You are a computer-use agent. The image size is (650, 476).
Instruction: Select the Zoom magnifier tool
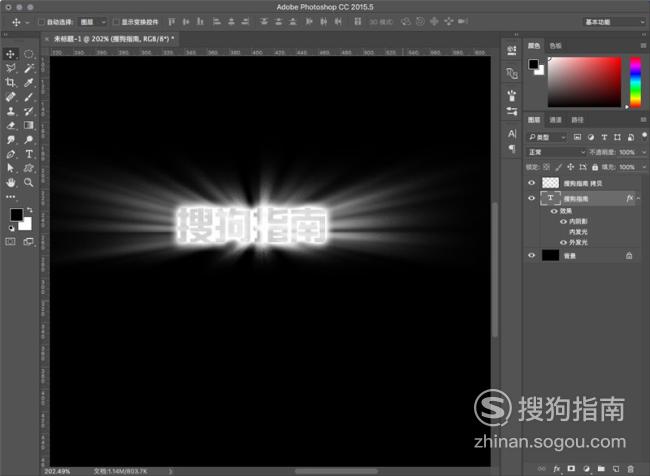pyautogui.click(x=29, y=182)
